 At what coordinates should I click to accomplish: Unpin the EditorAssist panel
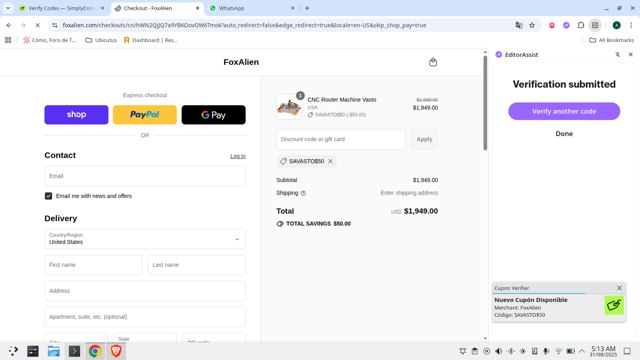coord(618,54)
